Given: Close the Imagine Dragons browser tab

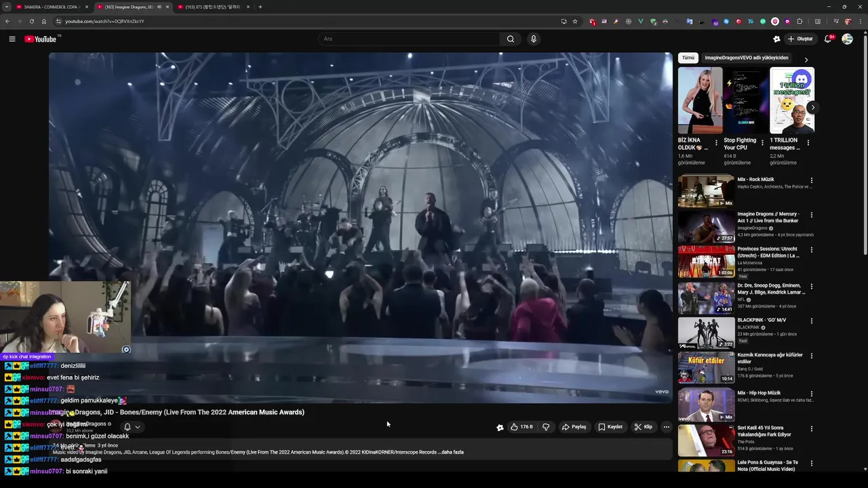Looking at the screenshot, I should click(167, 7).
